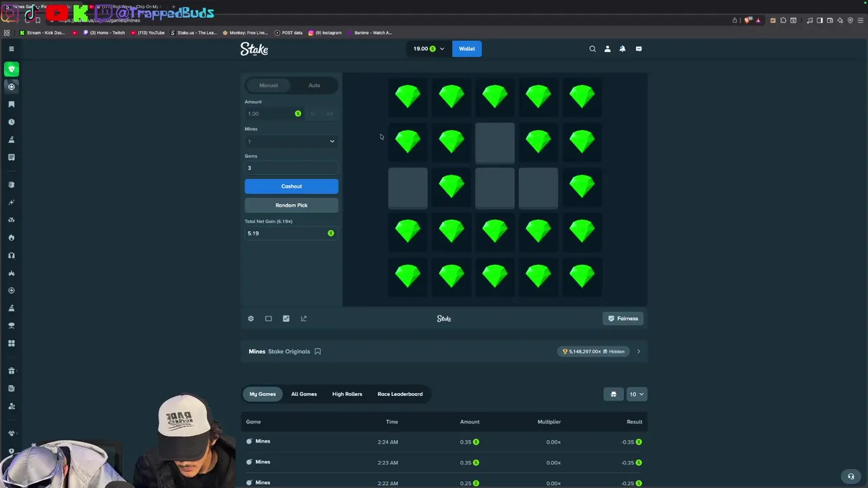This screenshot has width=868, height=488.
Task: Open the balance currency dropdown
Action: coord(429,49)
